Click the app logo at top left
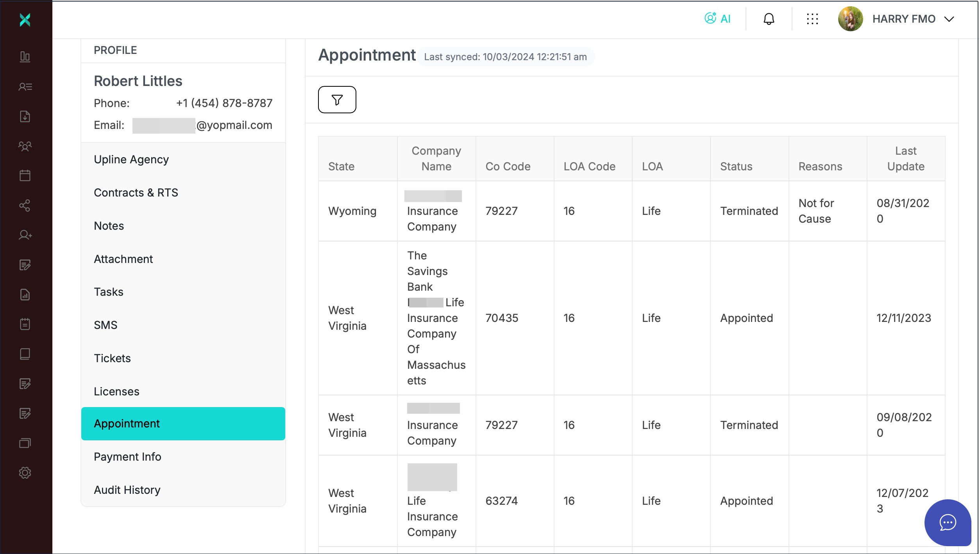This screenshot has width=980, height=554. coord(25,20)
